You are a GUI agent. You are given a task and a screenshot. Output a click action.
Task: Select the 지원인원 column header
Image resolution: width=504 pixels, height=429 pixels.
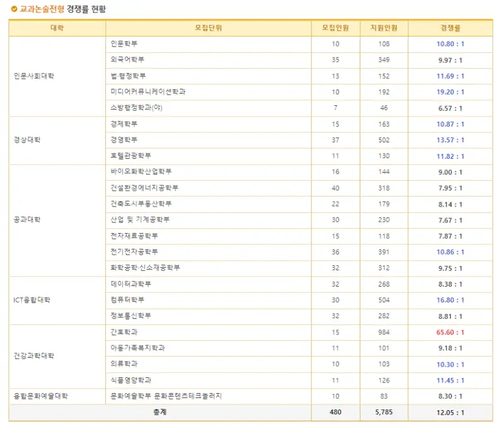384,28
